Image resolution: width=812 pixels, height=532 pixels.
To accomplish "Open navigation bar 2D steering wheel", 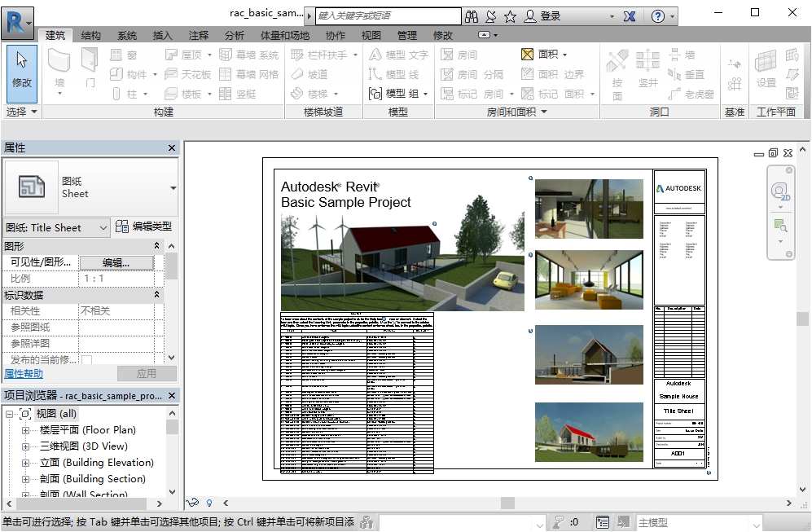I will 780,191.
